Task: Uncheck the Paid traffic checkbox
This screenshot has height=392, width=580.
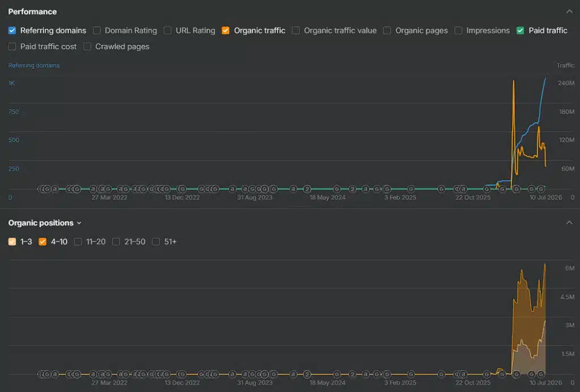Action: tap(521, 31)
